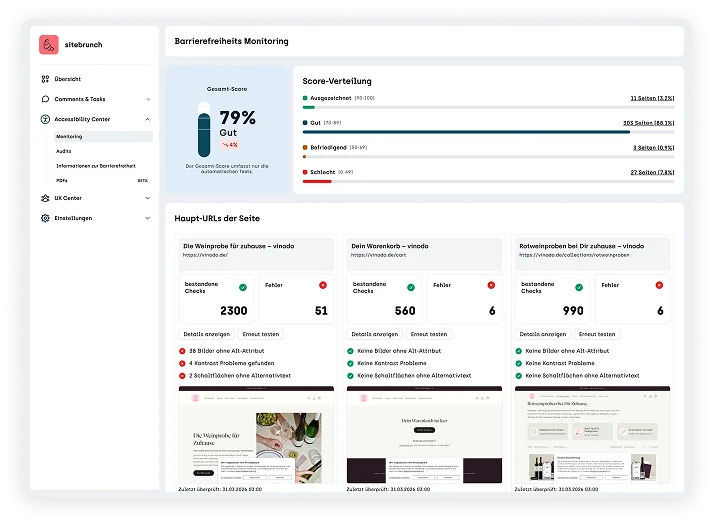
Task: Click Details anzeigen for Rotweinproben
Action: coord(543,334)
